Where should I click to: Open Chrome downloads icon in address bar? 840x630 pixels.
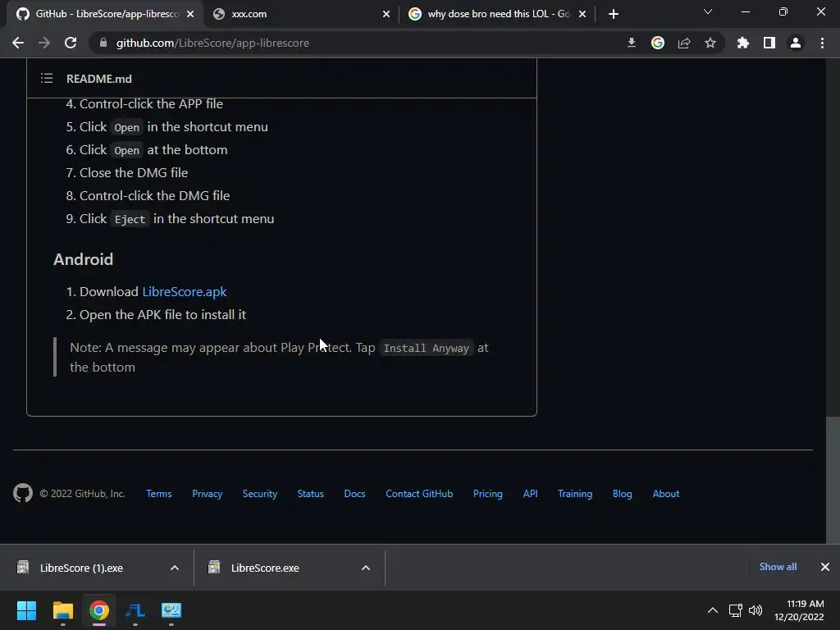coord(632,43)
